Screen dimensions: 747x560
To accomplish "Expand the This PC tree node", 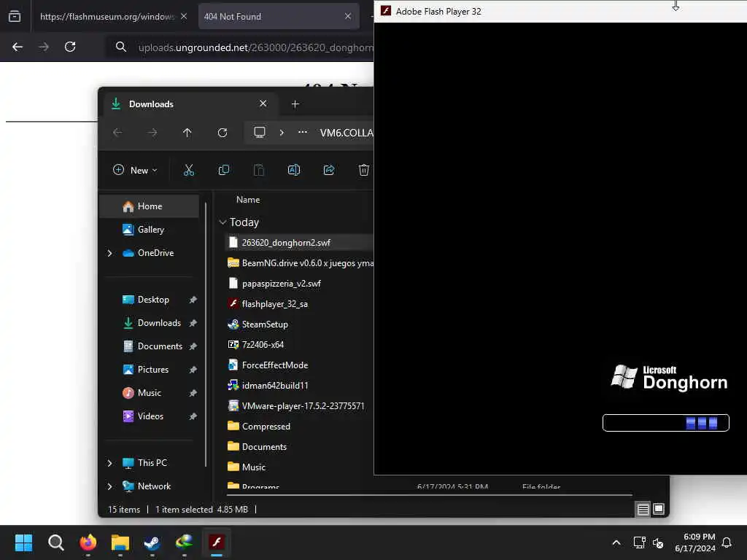I will tap(109, 463).
